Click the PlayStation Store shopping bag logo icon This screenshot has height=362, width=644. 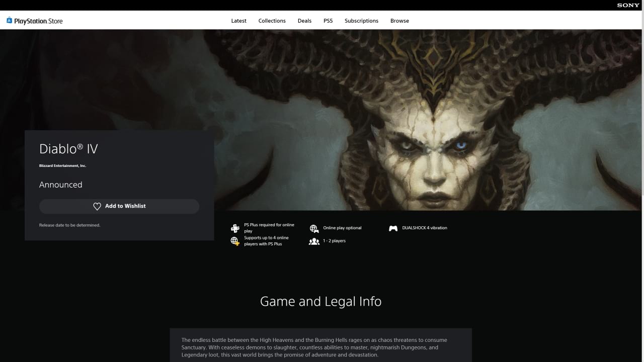tap(9, 21)
